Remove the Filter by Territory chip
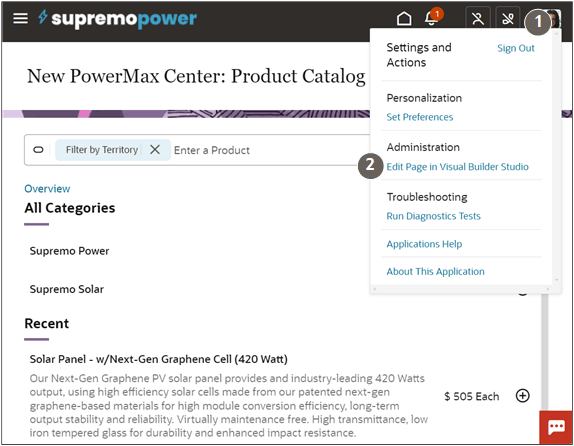574x446 pixels. coord(155,149)
